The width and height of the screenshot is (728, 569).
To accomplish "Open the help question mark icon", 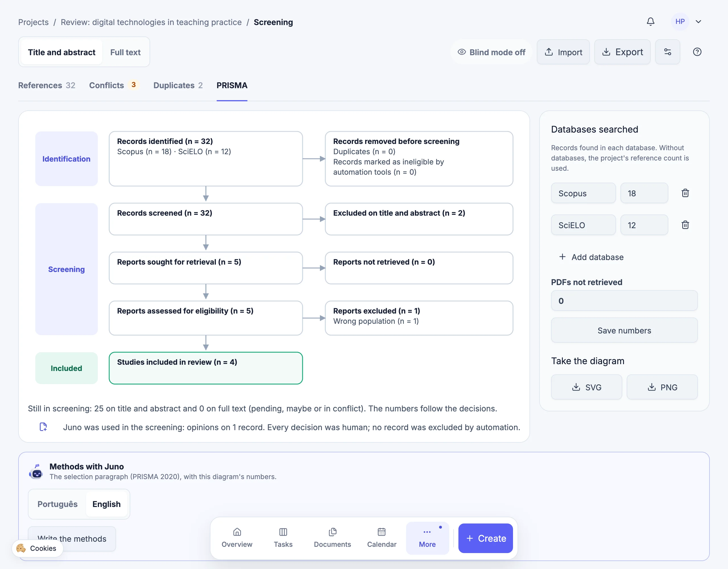I will [x=697, y=52].
